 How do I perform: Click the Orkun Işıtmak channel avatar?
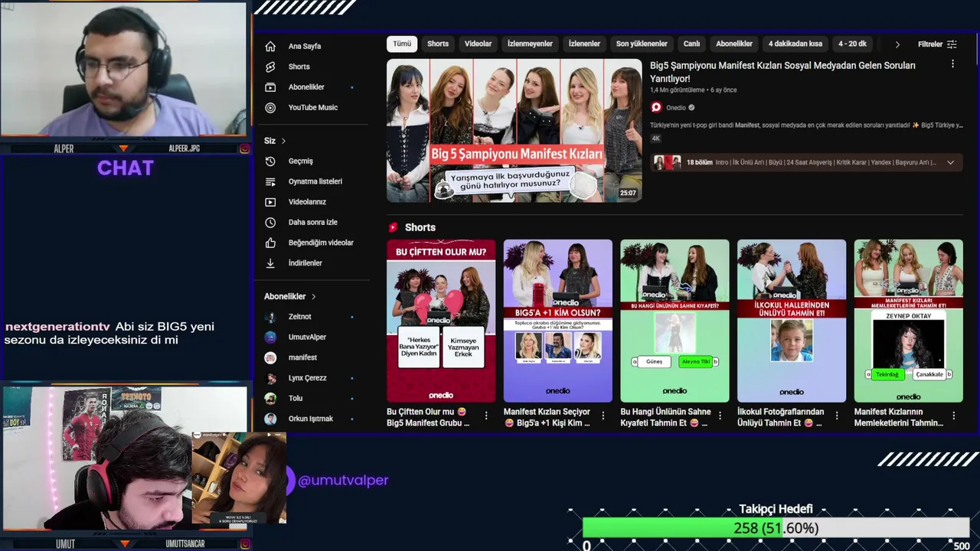tap(270, 419)
